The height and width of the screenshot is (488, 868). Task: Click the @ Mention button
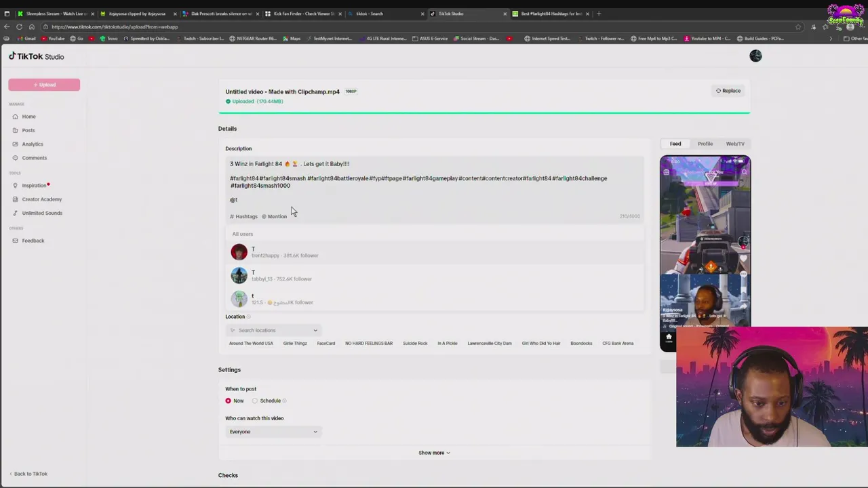(x=274, y=216)
